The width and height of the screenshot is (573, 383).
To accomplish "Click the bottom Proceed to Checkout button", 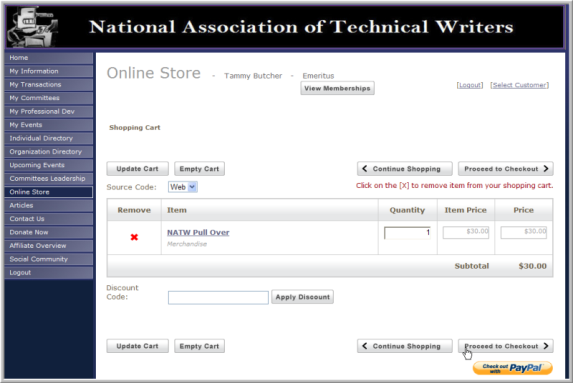I will point(506,346).
